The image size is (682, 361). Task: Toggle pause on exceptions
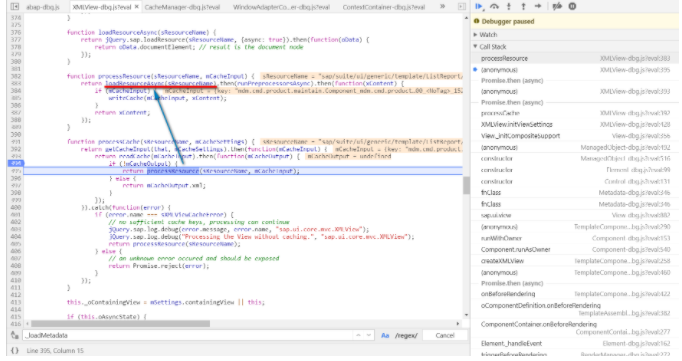572,7
